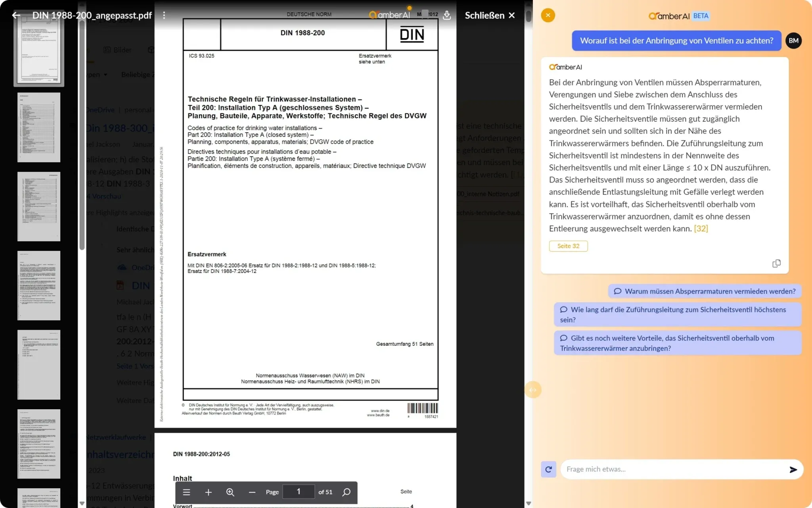Click the download PDF icon
Viewport: 812px width, 508px height.
[447, 15]
